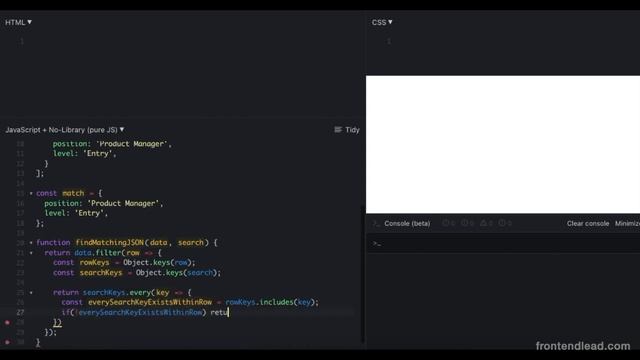Open the CSS panel language dropdown

(382, 22)
